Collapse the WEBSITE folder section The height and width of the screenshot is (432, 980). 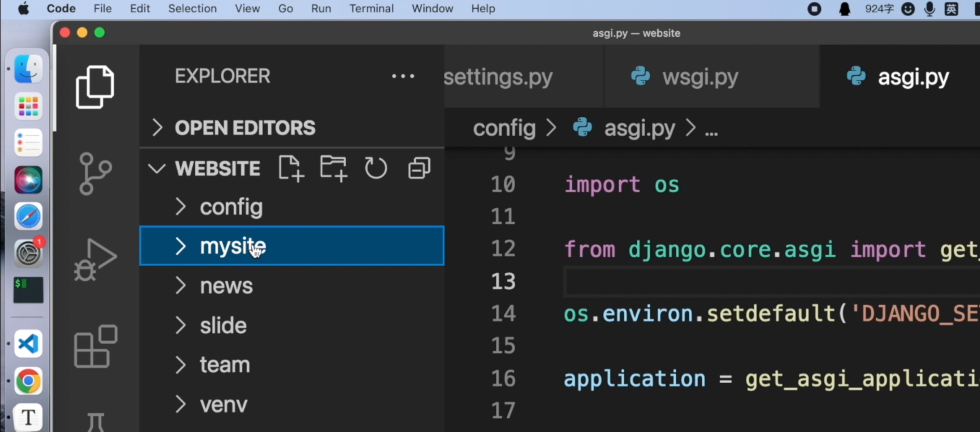click(x=156, y=168)
